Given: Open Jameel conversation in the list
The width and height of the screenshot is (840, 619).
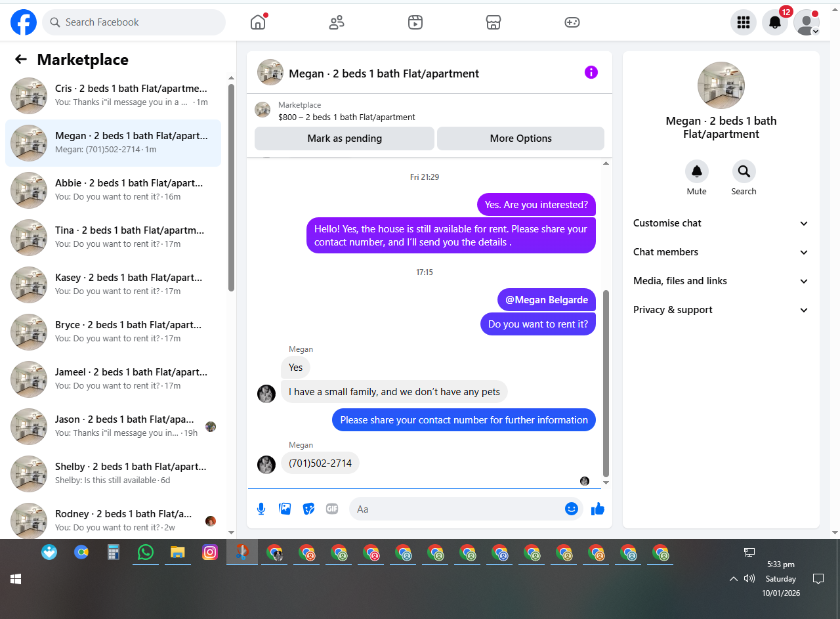Looking at the screenshot, I should point(113,379).
